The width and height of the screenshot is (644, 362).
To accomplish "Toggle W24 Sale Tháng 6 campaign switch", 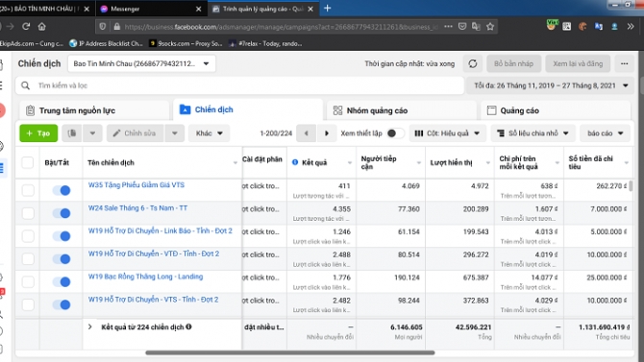I will click(62, 213).
